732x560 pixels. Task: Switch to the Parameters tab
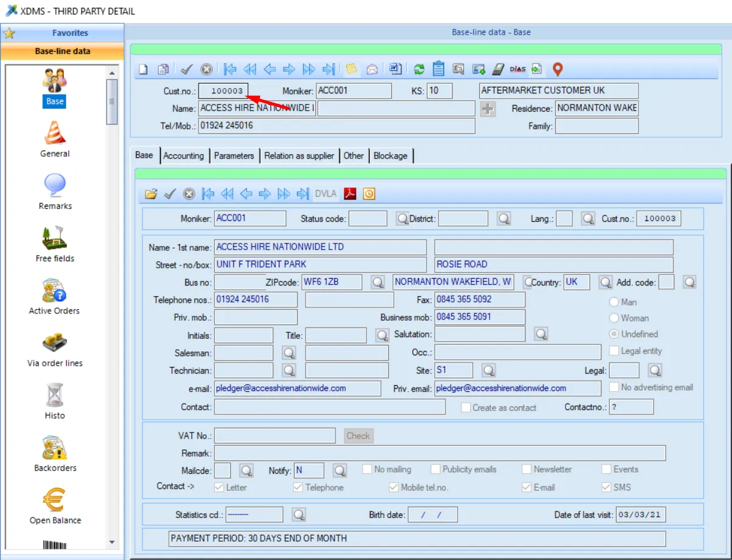pos(234,155)
